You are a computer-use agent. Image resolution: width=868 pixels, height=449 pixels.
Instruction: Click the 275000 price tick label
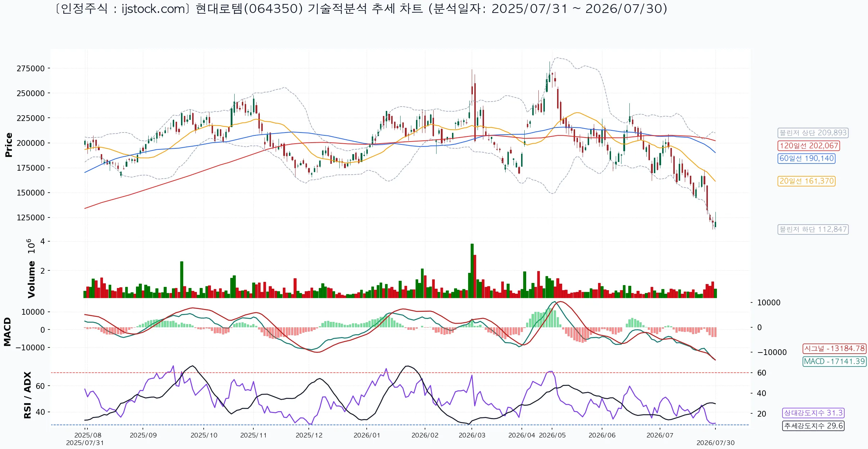(x=31, y=68)
